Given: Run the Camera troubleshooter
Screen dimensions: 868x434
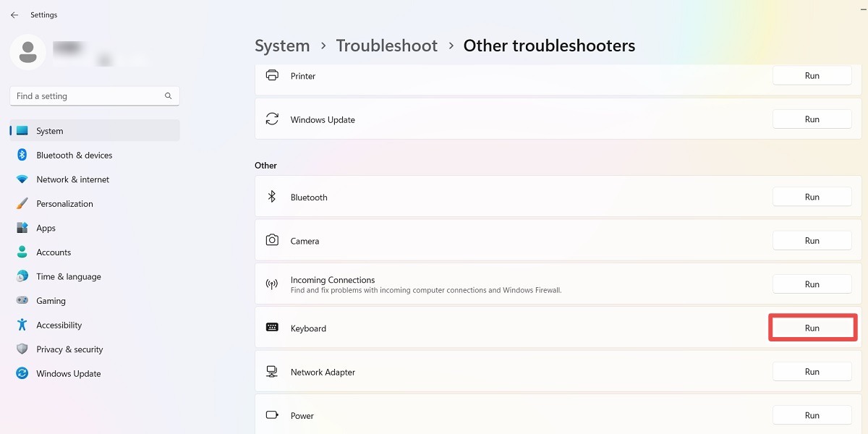Looking at the screenshot, I should click(x=812, y=240).
